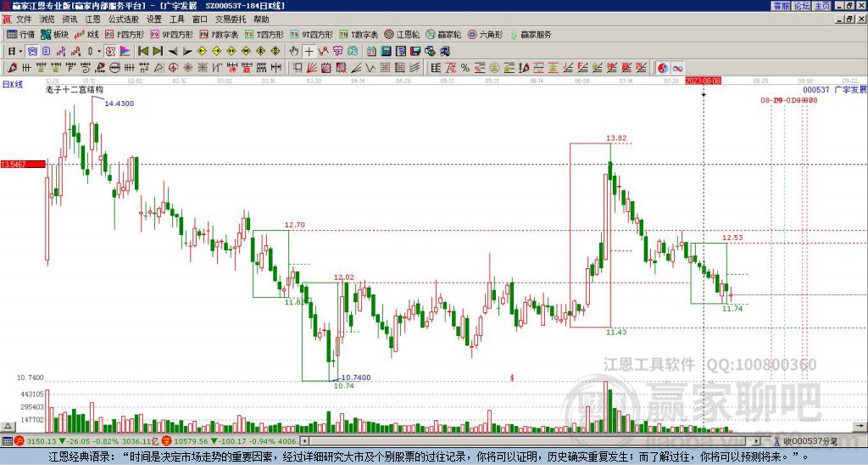Click the colored flag icon

[125, 51]
